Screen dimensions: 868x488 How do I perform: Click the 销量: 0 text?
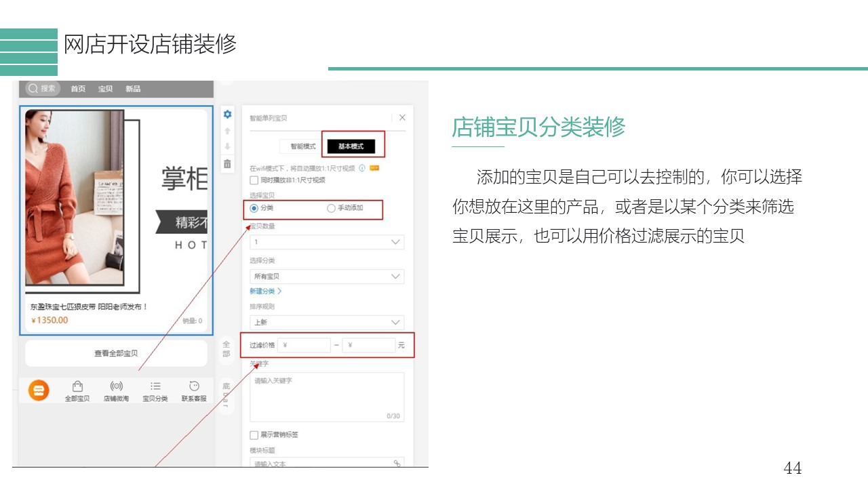tap(192, 321)
